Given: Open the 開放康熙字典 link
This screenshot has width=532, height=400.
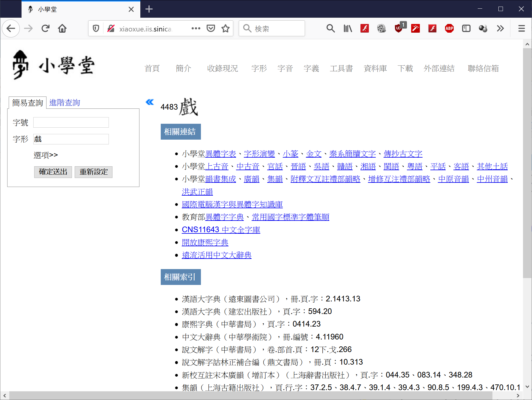Looking at the screenshot, I should pyautogui.click(x=205, y=242).
